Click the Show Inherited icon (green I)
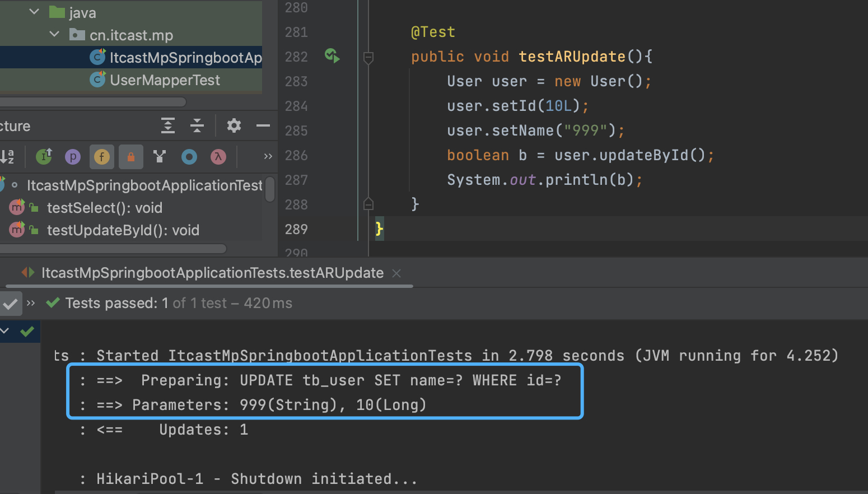Viewport: 868px width, 494px height. point(44,157)
